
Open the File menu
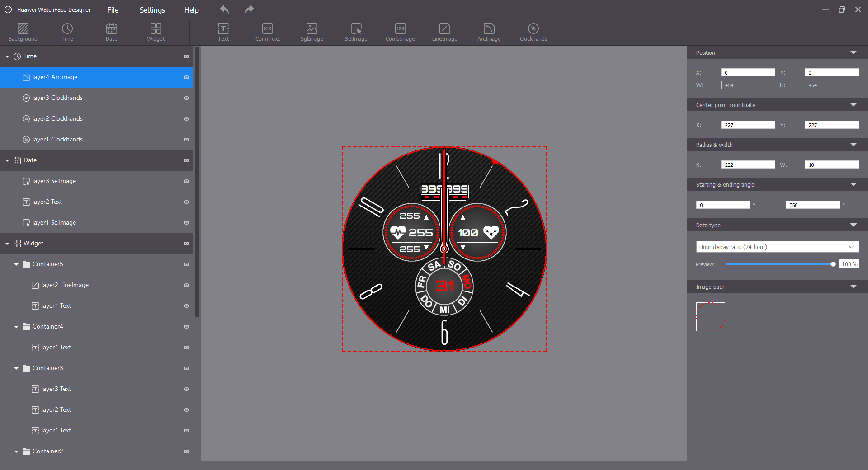coord(113,10)
